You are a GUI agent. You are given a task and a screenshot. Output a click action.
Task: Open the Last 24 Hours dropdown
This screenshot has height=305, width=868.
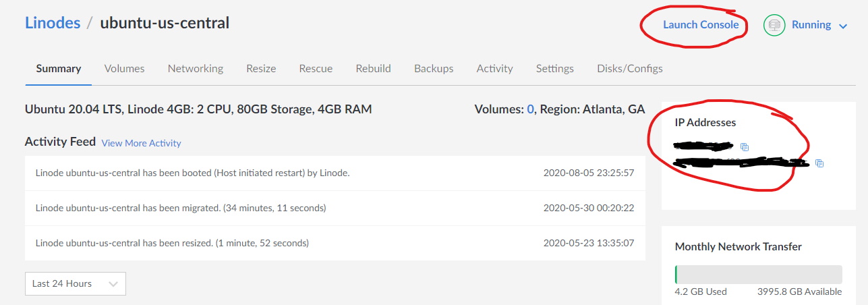(x=76, y=283)
